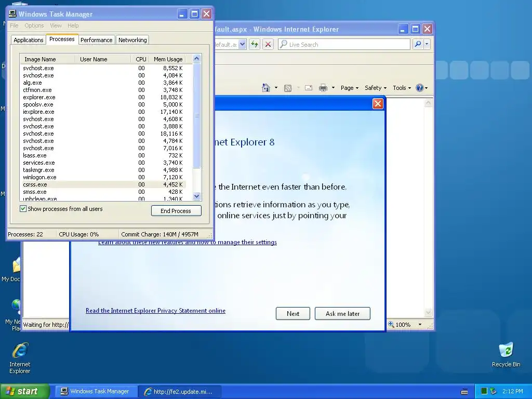Click the End Process button
532x399 pixels.
176,211
